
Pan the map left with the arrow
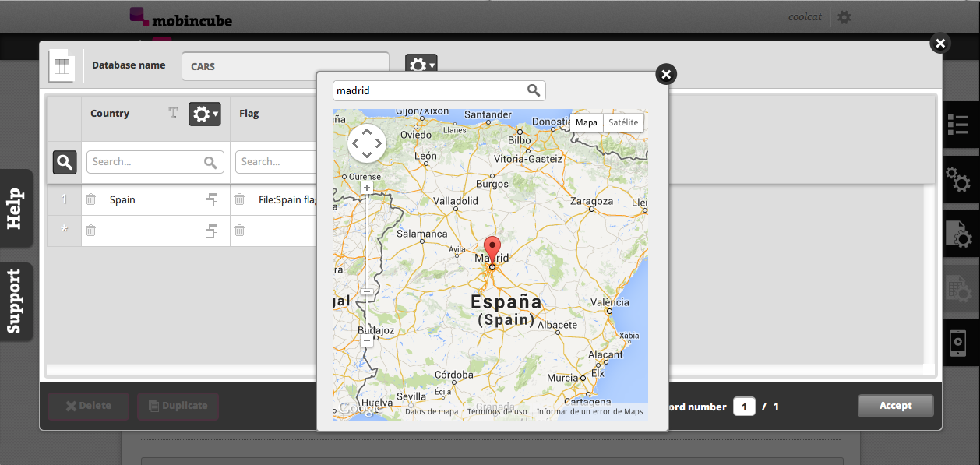pyautogui.click(x=354, y=143)
